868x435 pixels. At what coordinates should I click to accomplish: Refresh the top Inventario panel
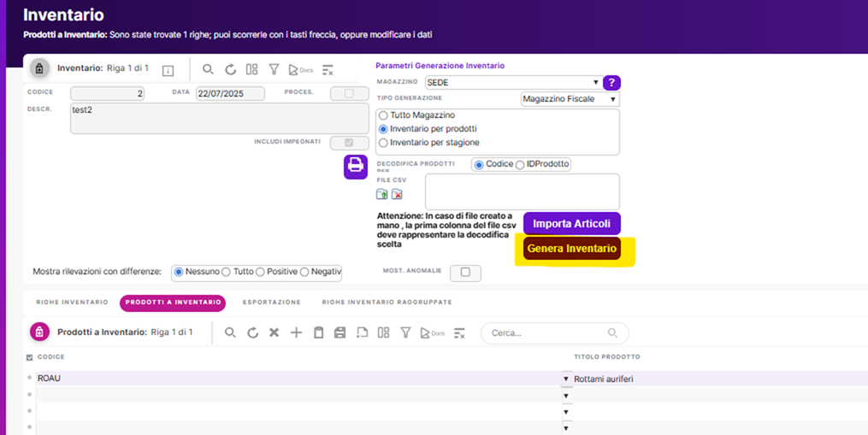(230, 69)
